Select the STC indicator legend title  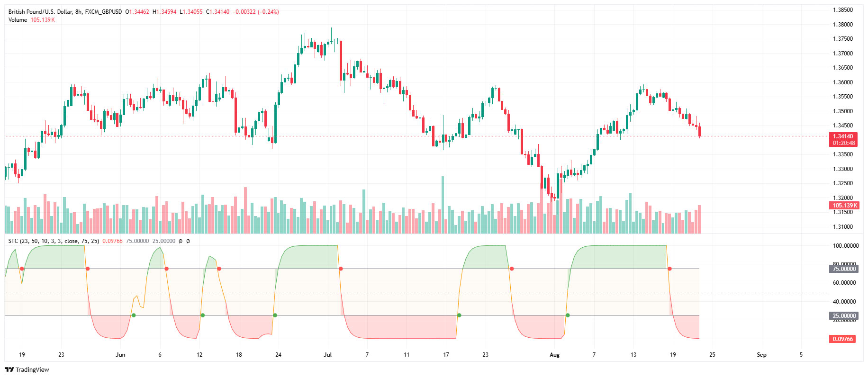pyautogui.click(x=54, y=241)
